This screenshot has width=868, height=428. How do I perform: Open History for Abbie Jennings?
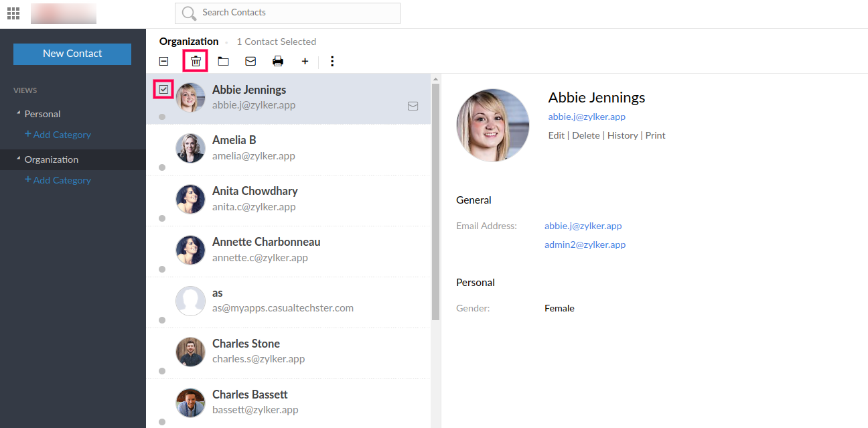click(x=622, y=135)
